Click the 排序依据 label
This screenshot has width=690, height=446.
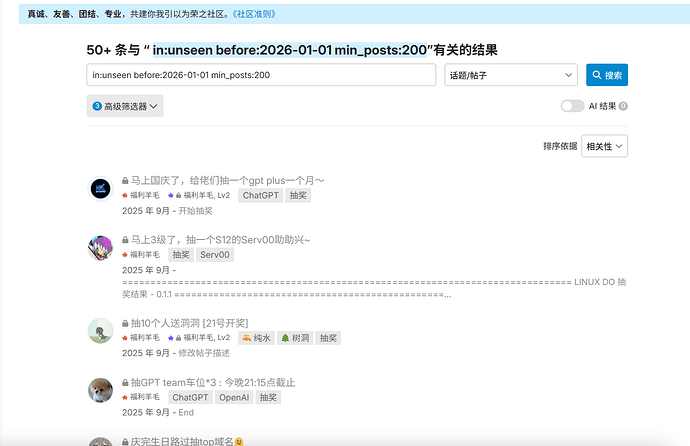(x=560, y=146)
